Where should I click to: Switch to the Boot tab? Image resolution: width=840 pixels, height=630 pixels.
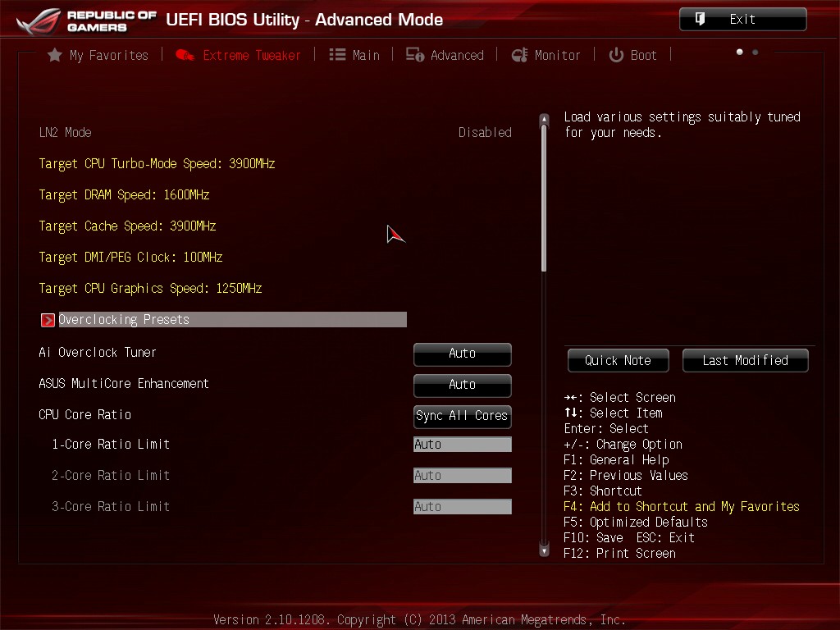[x=632, y=55]
